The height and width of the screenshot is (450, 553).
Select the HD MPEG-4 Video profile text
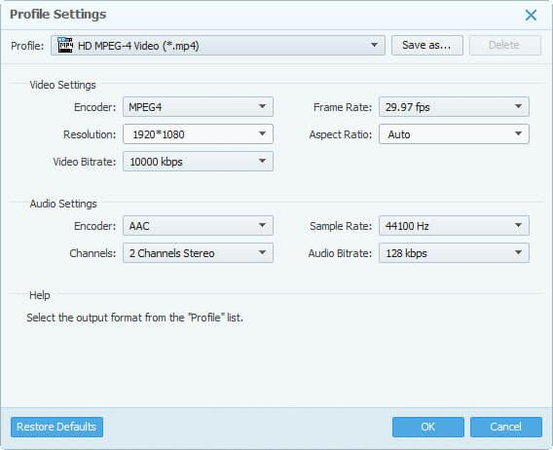(x=138, y=46)
